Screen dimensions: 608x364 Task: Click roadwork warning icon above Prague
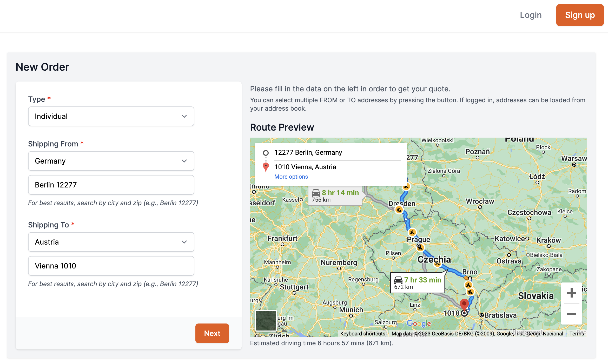pyautogui.click(x=412, y=232)
